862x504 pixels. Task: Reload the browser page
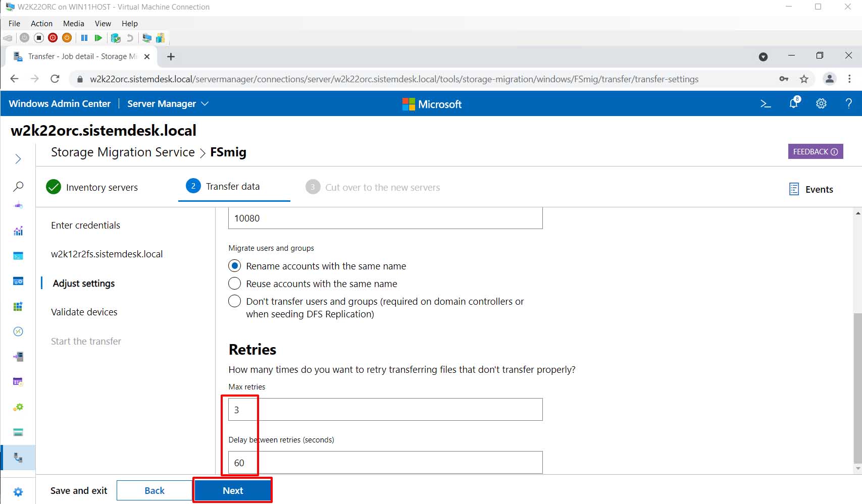pos(55,79)
